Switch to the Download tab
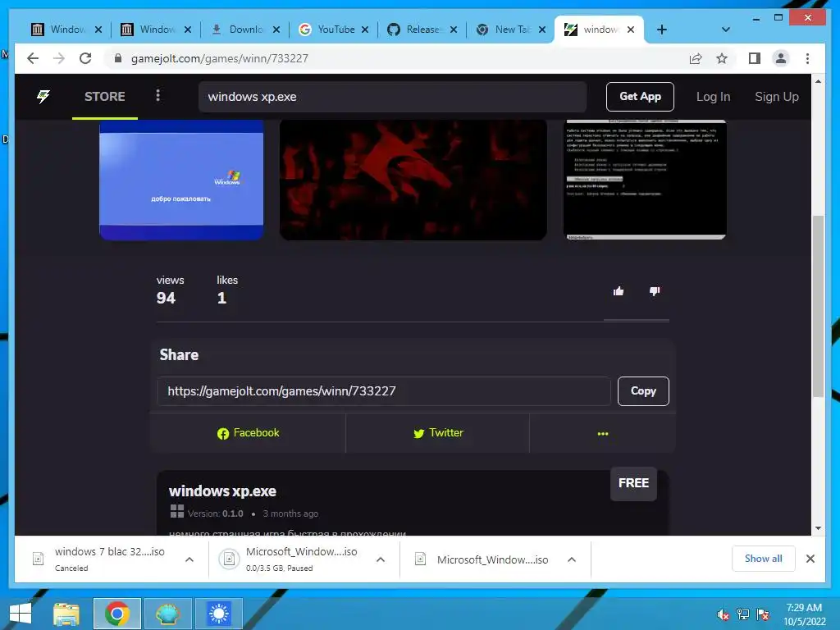The height and width of the screenshot is (630, 840). tap(244, 30)
